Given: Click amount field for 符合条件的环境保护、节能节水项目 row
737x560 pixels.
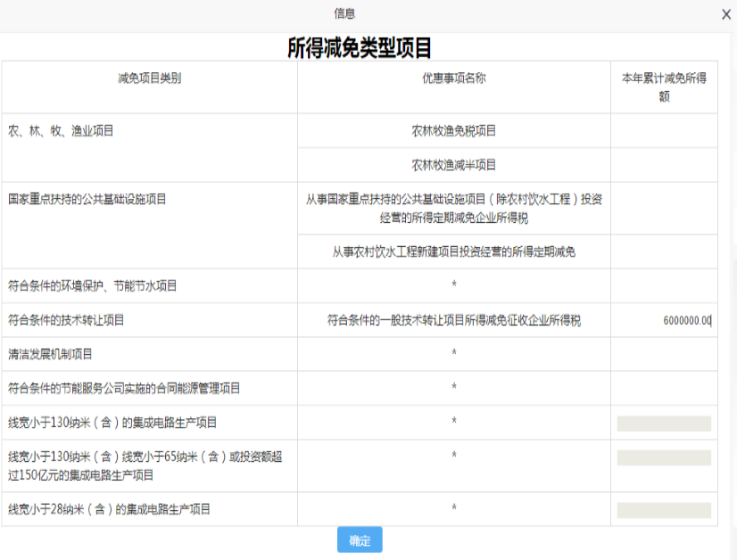Looking at the screenshot, I should (x=664, y=285).
